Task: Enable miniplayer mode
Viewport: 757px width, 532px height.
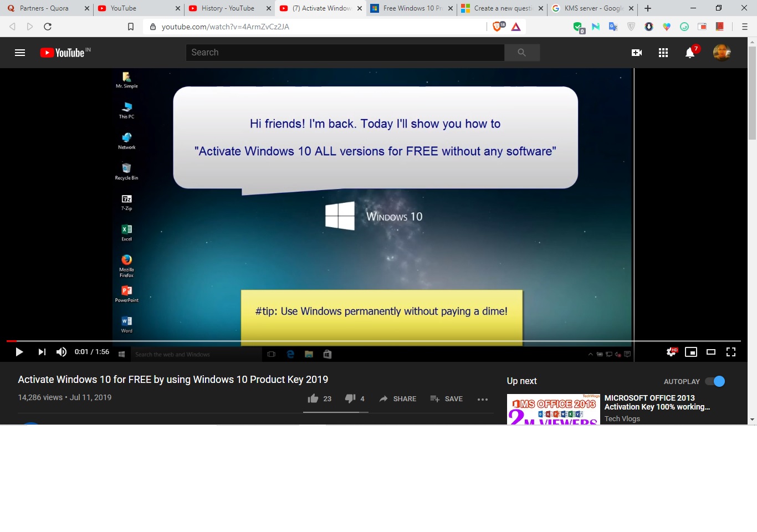Action: tap(691, 352)
